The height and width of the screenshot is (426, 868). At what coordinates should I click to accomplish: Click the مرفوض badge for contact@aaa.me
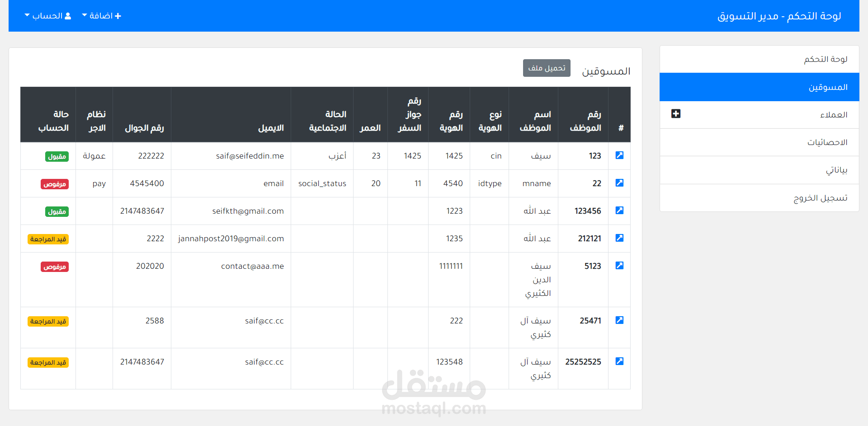[x=55, y=267]
